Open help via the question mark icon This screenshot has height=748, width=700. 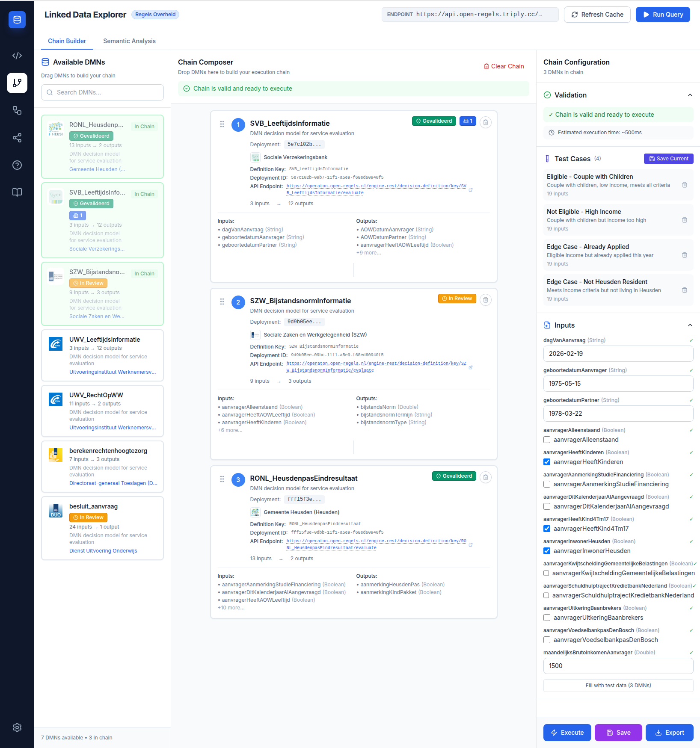[17, 165]
